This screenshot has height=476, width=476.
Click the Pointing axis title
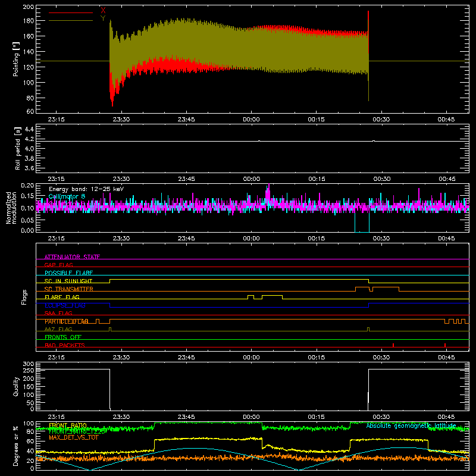16,59
